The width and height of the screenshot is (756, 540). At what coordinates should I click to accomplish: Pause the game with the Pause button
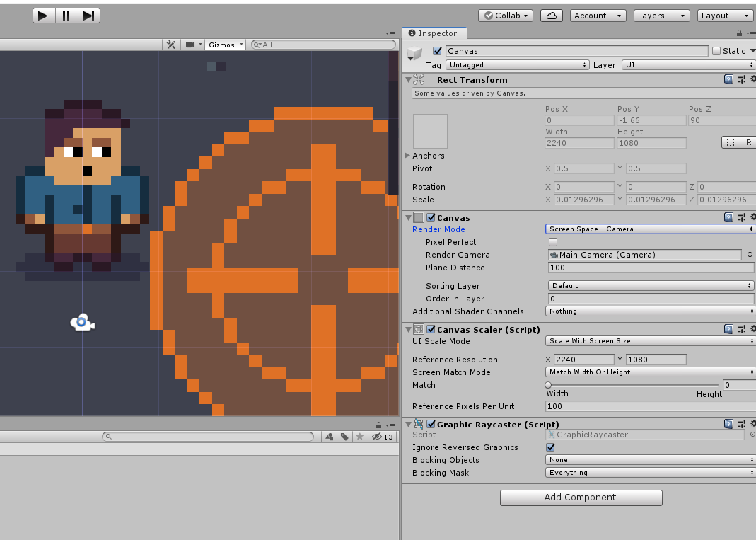[66, 15]
